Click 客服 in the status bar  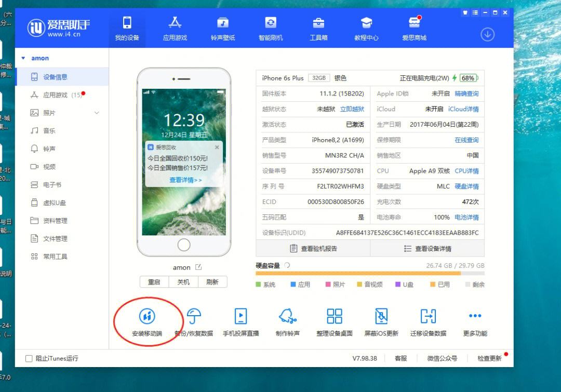coord(400,358)
